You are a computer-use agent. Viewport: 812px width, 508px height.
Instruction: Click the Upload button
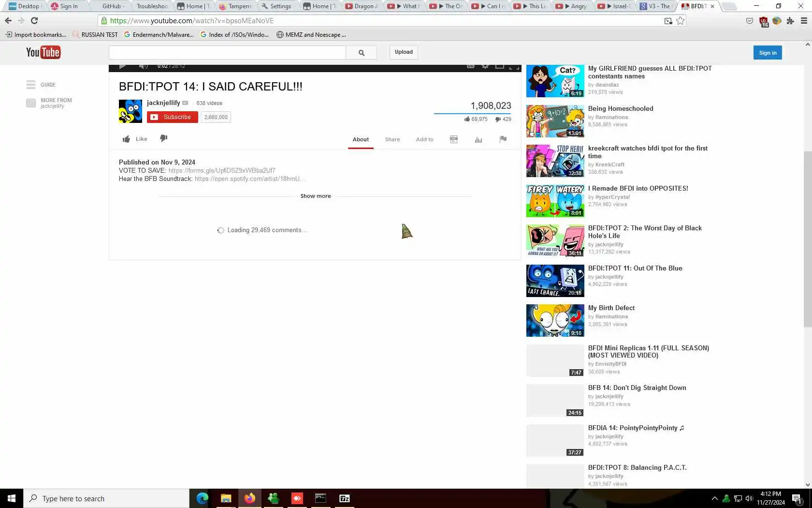[x=404, y=52]
